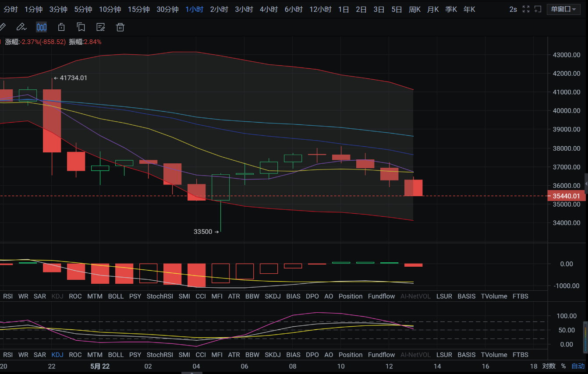Select the 6小时 timeframe
The height and width of the screenshot is (374, 588).
tap(294, 9)
